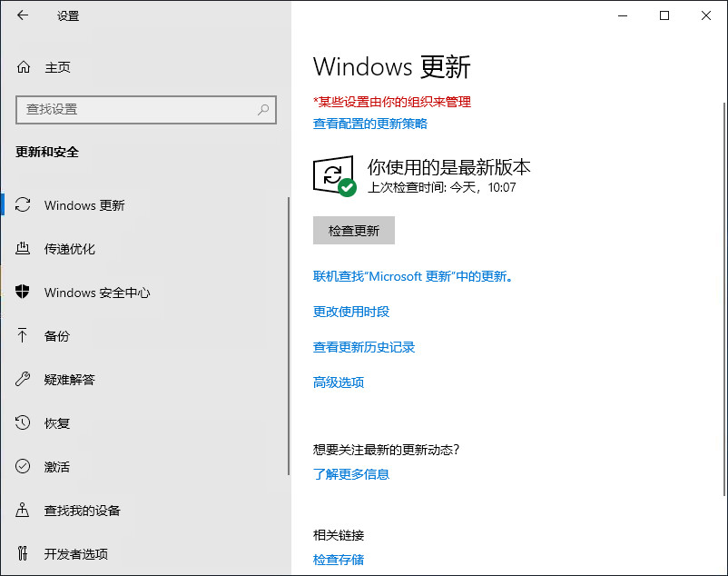The width and height of the screenshot is (728, 576).
Task: Click the 检查更新 button
Action: (354, 231)
